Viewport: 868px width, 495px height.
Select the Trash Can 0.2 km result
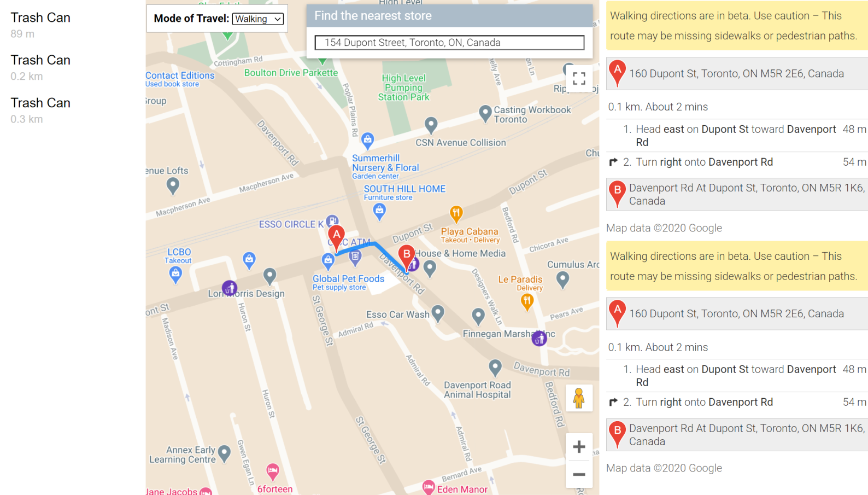coord(40,68)
